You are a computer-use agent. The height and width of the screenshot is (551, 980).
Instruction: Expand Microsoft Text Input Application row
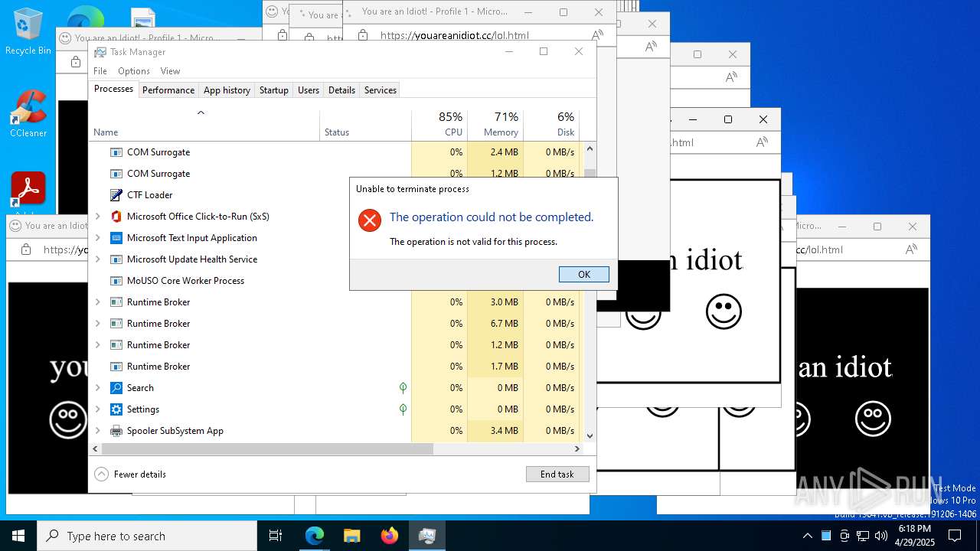tap(98, 238)
